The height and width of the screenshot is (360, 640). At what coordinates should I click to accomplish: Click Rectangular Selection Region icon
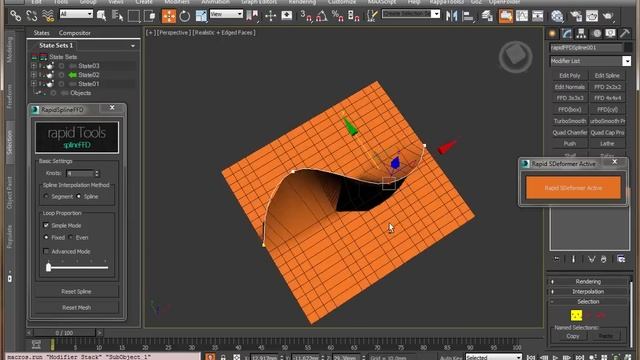pyautogui.click(x=133, y=16)
